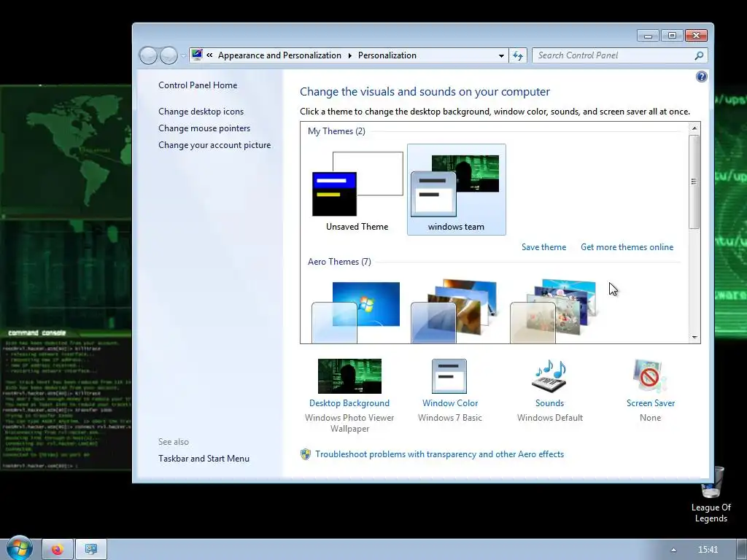Select the Characters Aero theme thumbnail

[x=554, y=311]
